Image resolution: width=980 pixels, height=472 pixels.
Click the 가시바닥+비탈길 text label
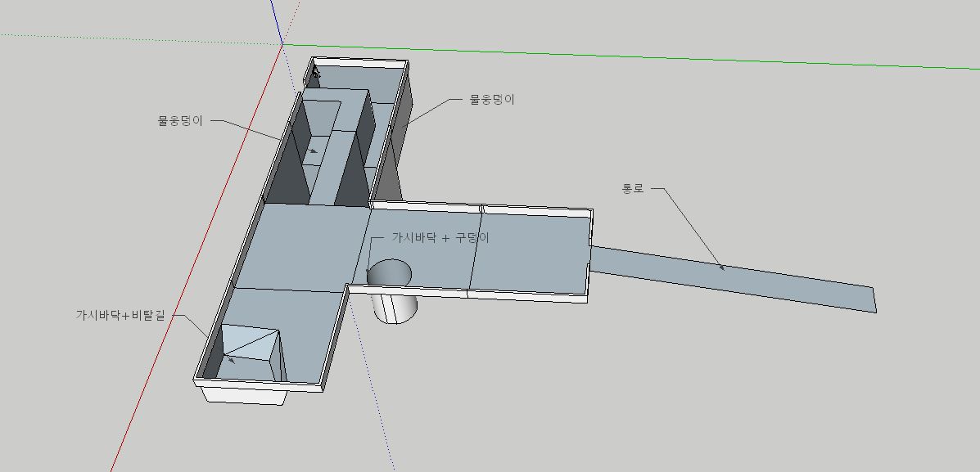coord(120,314)
